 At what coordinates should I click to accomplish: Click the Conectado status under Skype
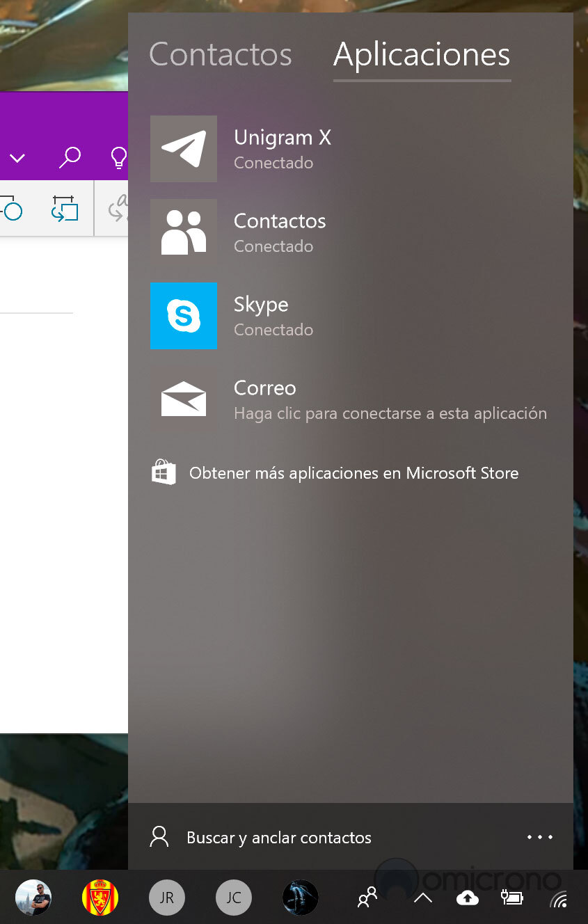273,330
